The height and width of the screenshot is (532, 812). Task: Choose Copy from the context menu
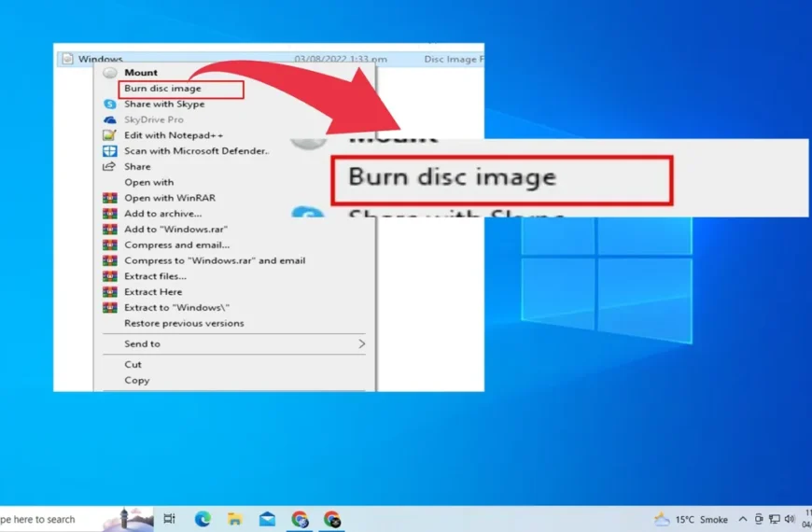(136, 380)
